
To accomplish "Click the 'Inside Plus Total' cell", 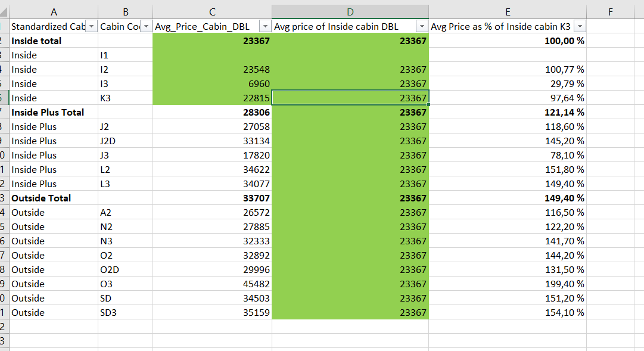I will point(54,112).
